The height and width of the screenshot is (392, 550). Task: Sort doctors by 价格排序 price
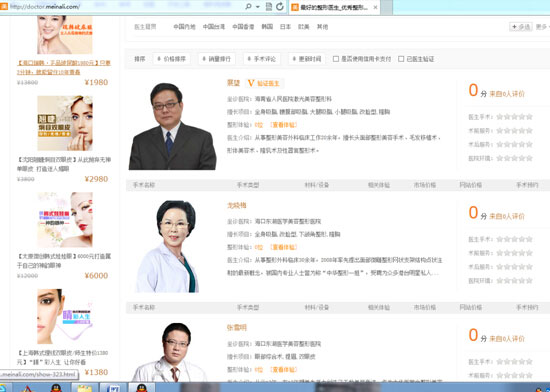[172, 59]
